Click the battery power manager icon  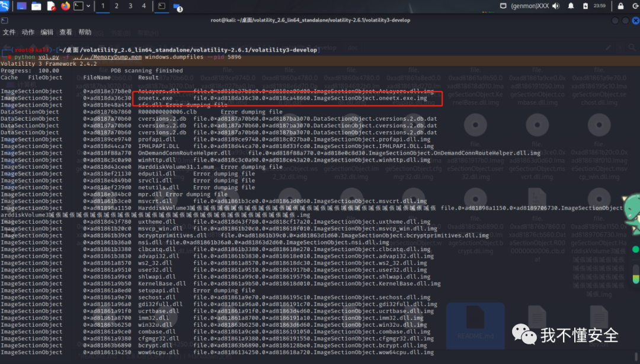[585, 6]
